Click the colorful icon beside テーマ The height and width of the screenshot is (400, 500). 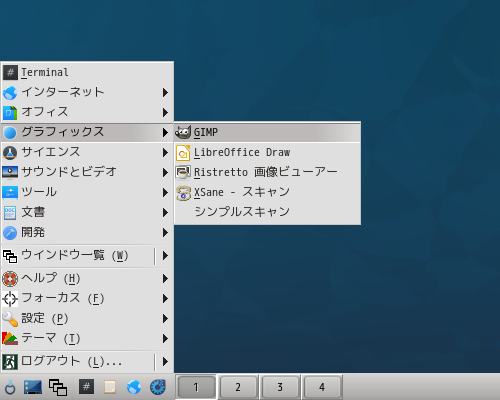tap(10, 339)
